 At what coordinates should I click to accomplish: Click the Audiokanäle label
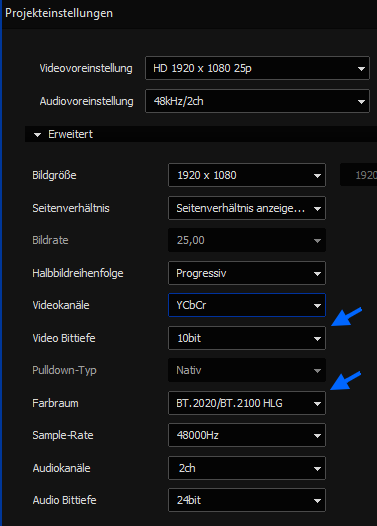tap(61, 468)
